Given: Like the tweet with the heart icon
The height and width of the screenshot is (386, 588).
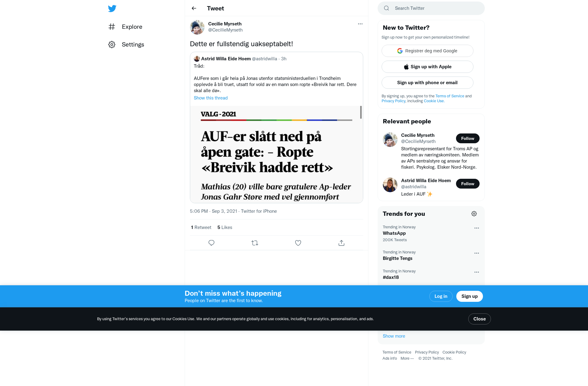Looking at the screenshot, I should (298, 243).
